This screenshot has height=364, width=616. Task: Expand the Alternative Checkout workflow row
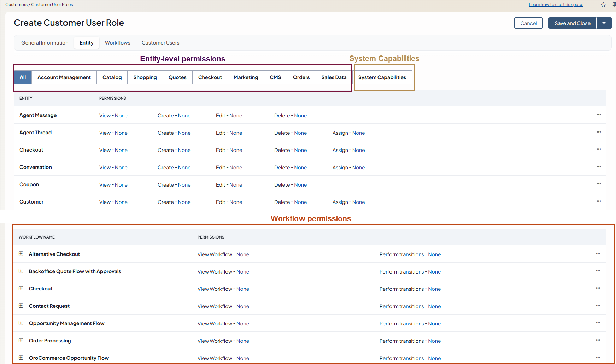(x=21, y=254)
